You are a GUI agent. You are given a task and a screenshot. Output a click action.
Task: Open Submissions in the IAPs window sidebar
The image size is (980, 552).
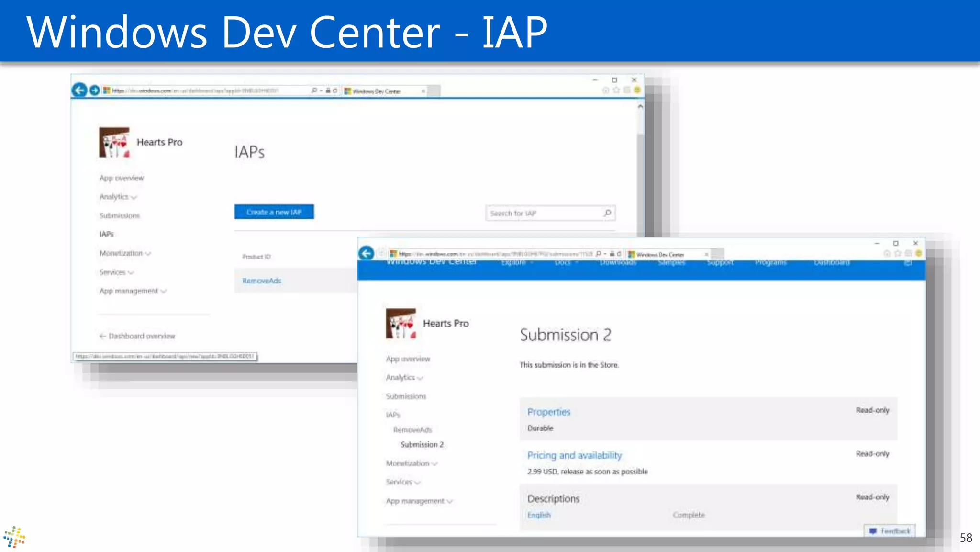click(x=120, y=215)
